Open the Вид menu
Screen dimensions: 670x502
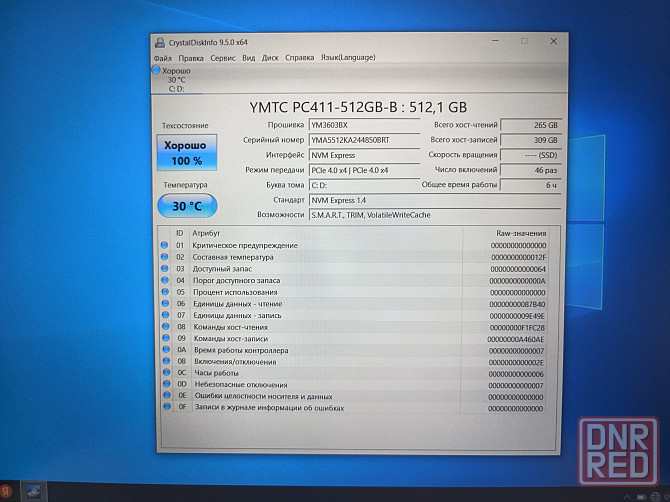248,58
